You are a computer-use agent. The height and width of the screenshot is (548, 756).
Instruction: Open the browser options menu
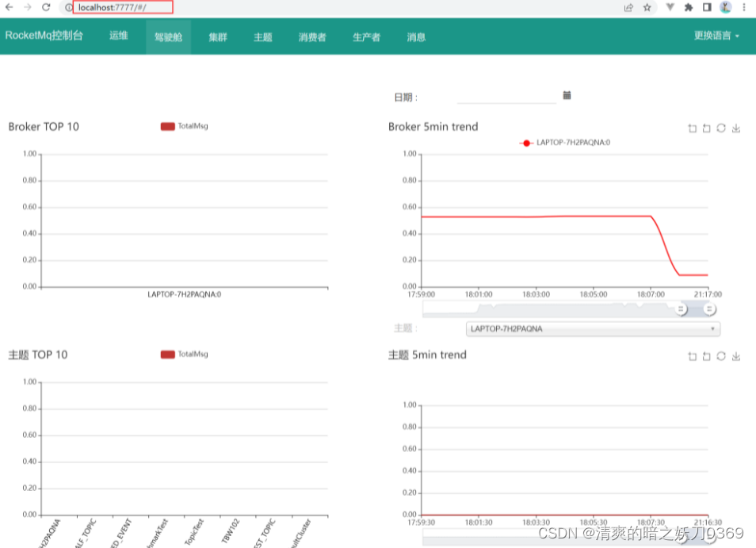pos(743,7)
